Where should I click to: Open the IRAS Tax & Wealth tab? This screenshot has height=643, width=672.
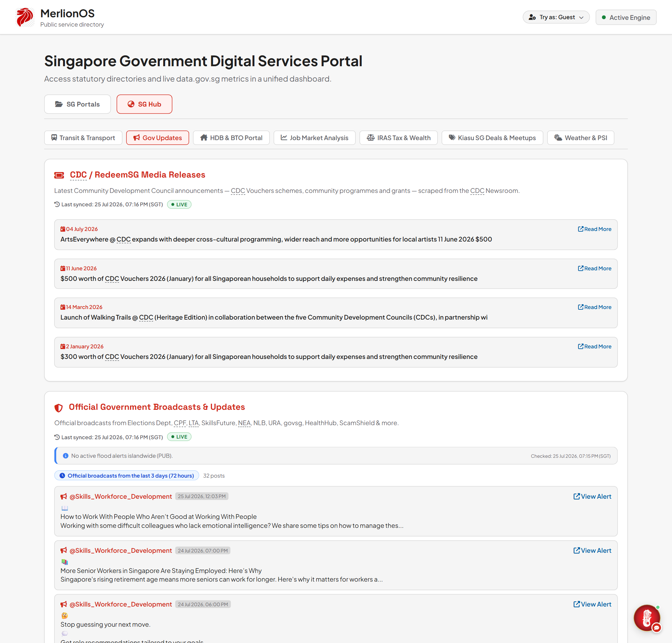(398, 138)
